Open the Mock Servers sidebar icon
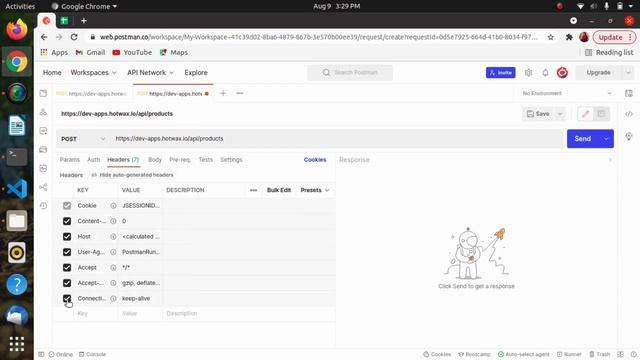 [x=43, y=149]
